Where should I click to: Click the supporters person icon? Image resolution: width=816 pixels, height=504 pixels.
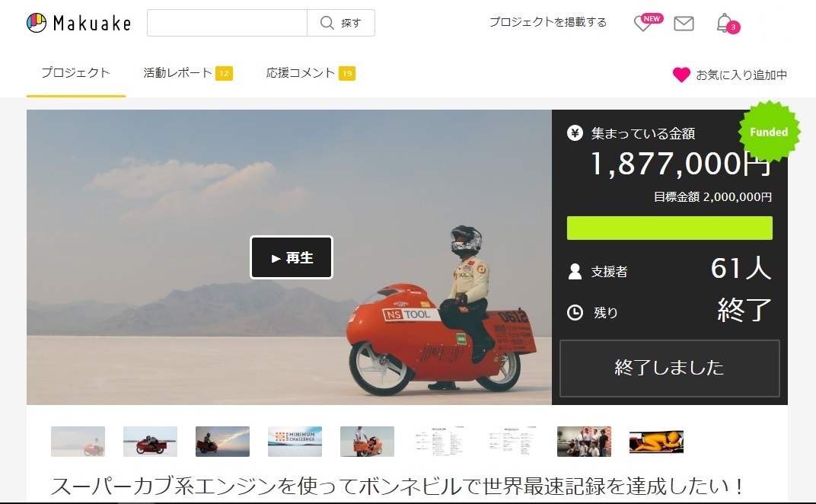tap(575, 271)
